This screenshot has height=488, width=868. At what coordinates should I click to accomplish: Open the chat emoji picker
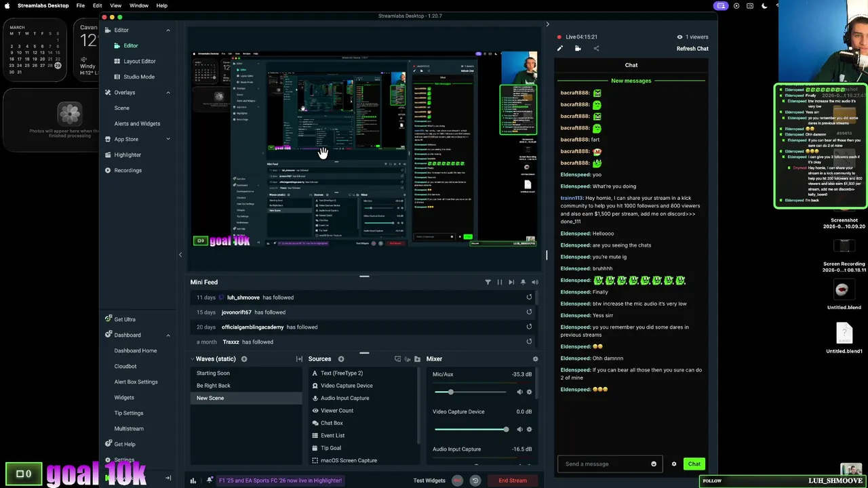pyautogui.click(x=654, y=464)
